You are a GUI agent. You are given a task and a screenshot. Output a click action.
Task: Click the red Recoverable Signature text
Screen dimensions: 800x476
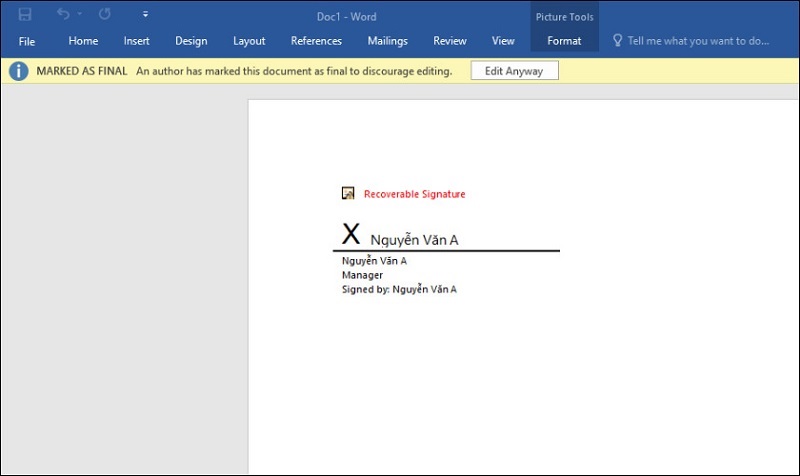414,194
